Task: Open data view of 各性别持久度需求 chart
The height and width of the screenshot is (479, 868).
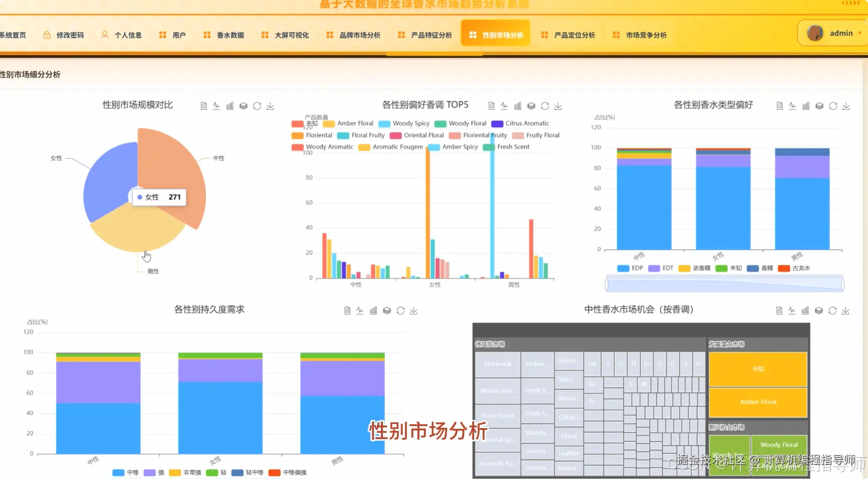Action: (347, 310)
